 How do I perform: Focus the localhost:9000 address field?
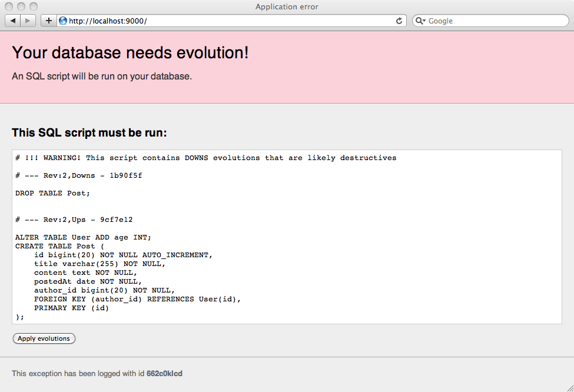[x=230, y=21]
